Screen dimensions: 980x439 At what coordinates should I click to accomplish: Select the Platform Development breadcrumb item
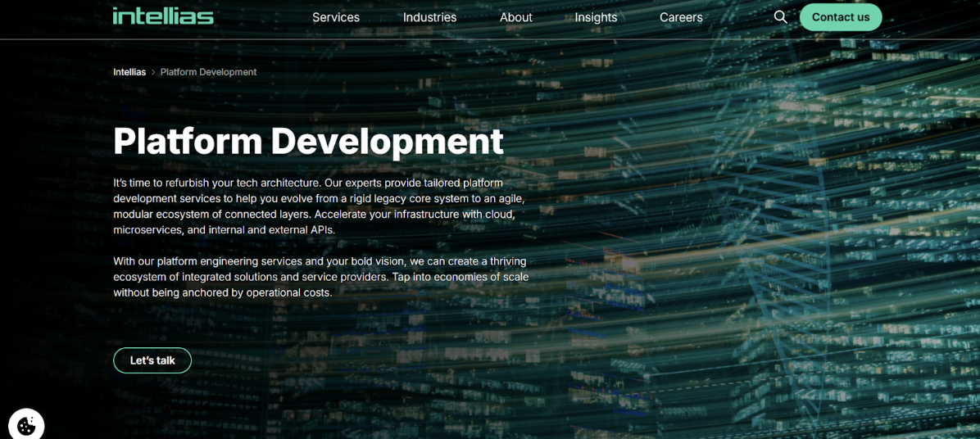(x=208, y=72)
